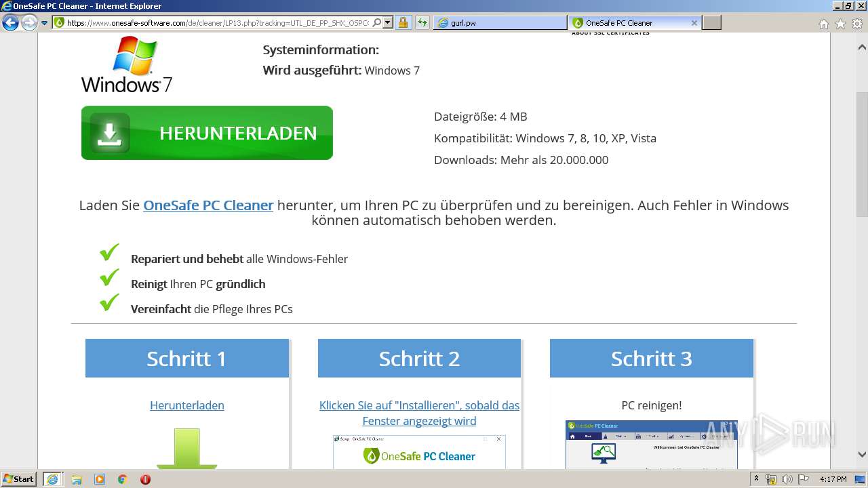Click the 'PC reinigen!' text

pos(652,405)
